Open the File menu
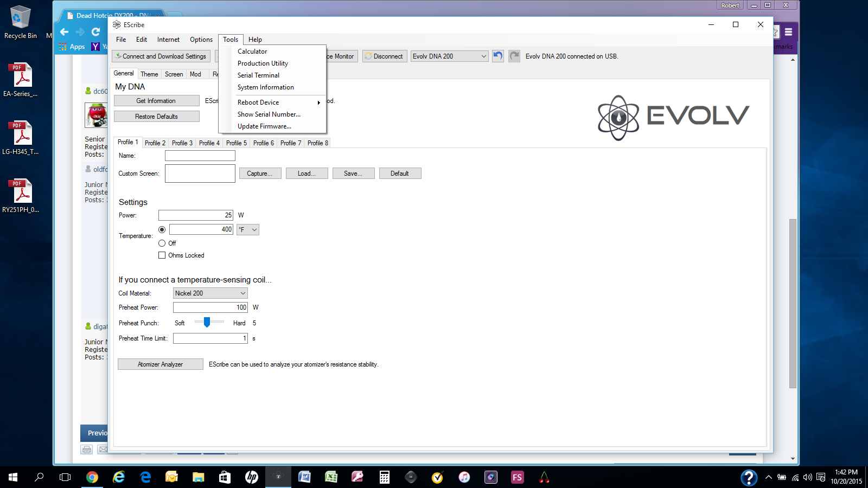Image resolution: width=868 pixels, height=488 pixels. 121,40
